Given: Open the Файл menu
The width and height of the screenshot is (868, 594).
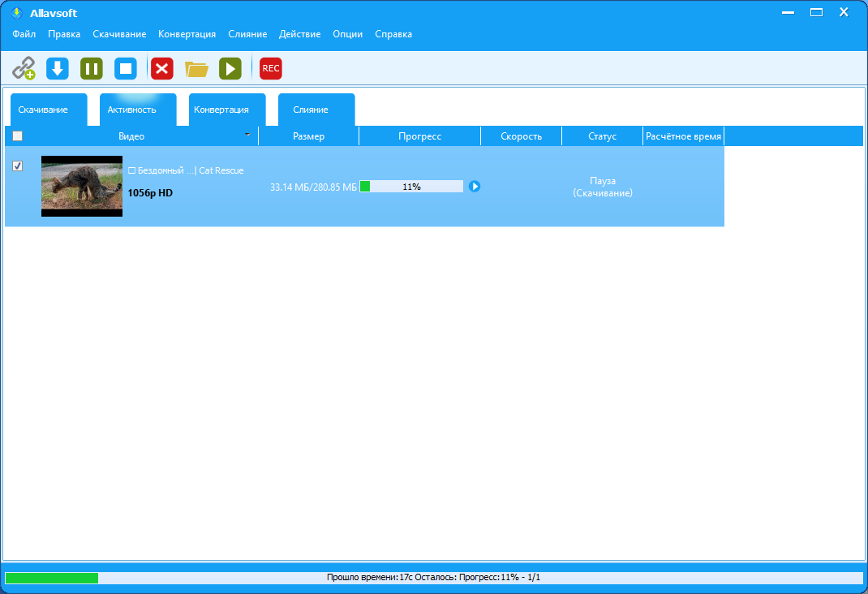Looking at the screenshot, I should coord(24,34).
